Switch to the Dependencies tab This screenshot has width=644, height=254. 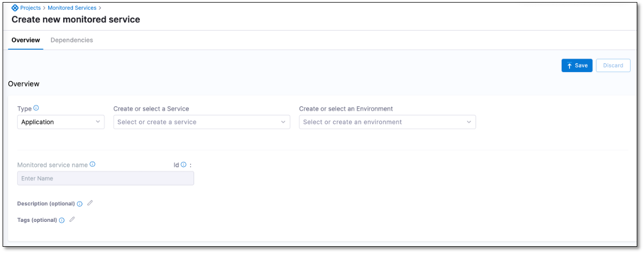(72, 40)
